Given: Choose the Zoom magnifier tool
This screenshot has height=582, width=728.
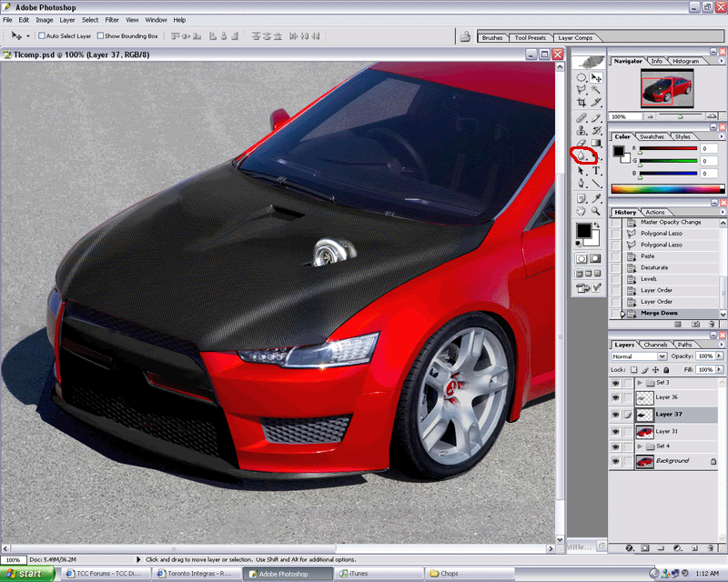Looking at the screenshot, I should 596,211.
